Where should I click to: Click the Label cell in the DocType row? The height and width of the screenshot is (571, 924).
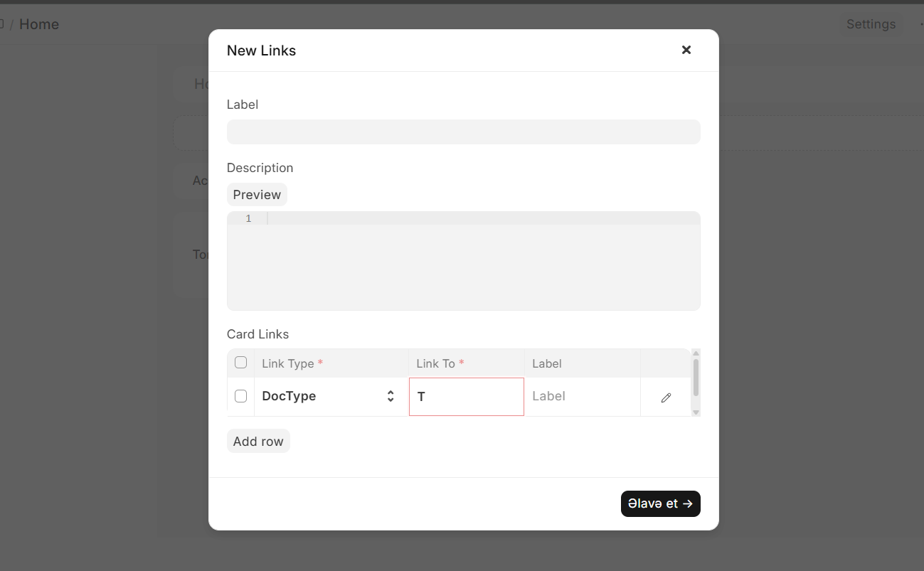(582, 397)
